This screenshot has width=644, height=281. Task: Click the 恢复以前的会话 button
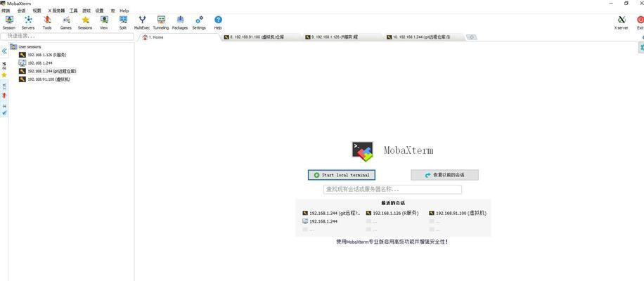point(444,175)
